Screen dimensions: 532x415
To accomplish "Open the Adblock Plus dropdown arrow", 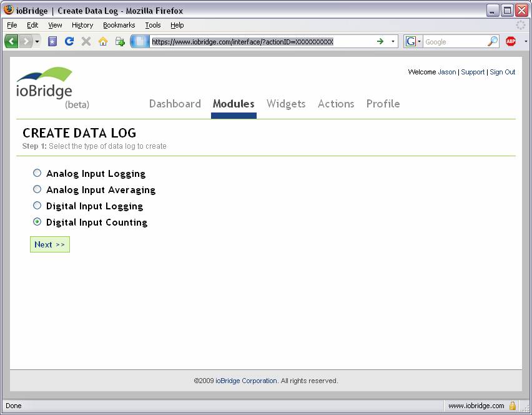I will [x=526, y=41].
